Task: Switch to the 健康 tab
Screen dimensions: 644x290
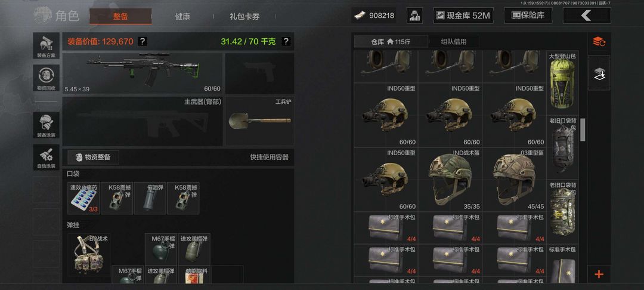Action: tap(182, 17)
